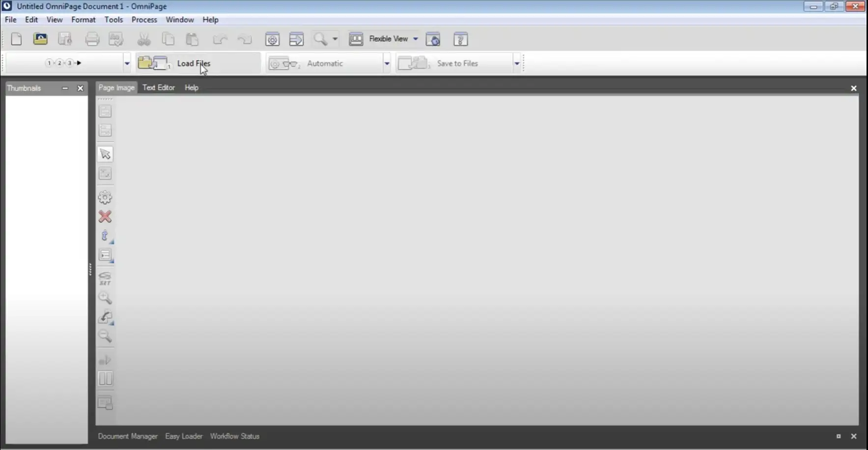Open Options via the gear window icon
The width and height of the screenshot is (868, 450).
(x=272, y=39)
